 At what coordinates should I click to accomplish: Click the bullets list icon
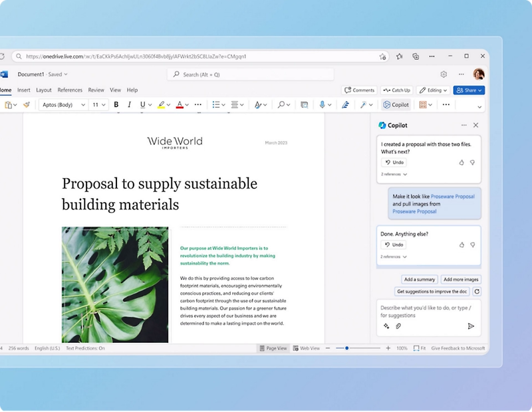click(x=215, y=105)
